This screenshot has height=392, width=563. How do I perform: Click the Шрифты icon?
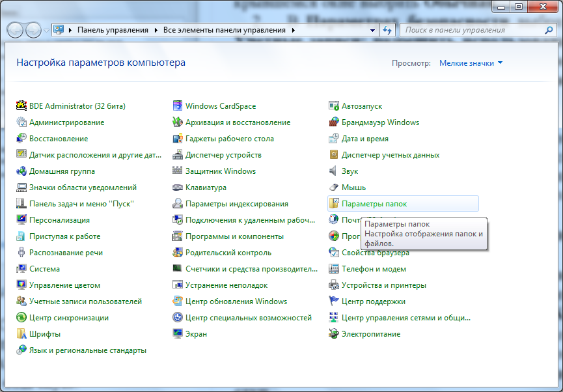point(21,334)
